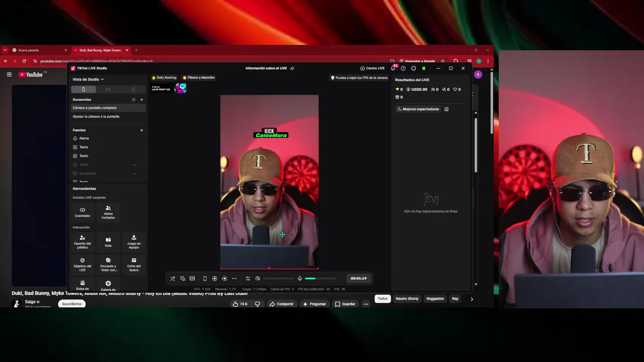Toggle the microphone icon

(300, 279)
